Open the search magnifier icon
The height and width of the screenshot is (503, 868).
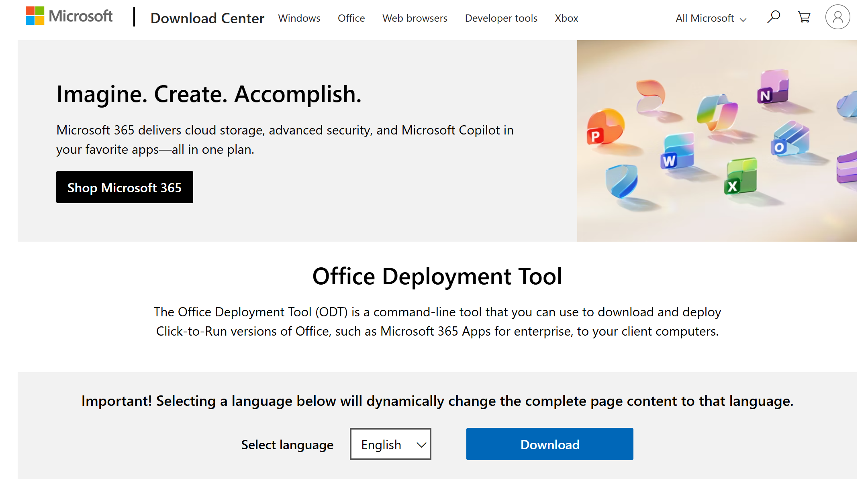coord(773,17)
